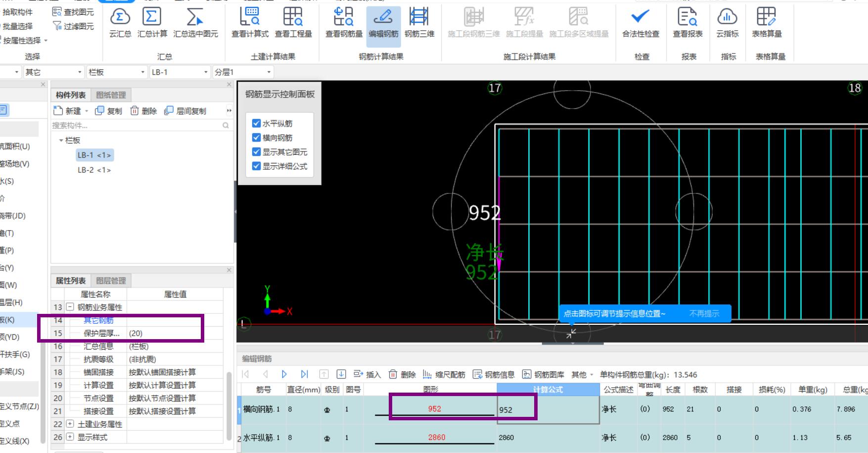
Task: Click the collapse arrows icon below viewport
Action: (x=571, y=334)
